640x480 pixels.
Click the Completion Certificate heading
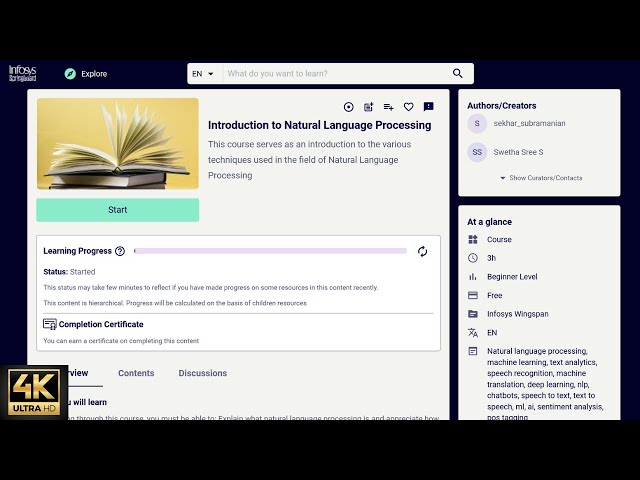[101, 324]
